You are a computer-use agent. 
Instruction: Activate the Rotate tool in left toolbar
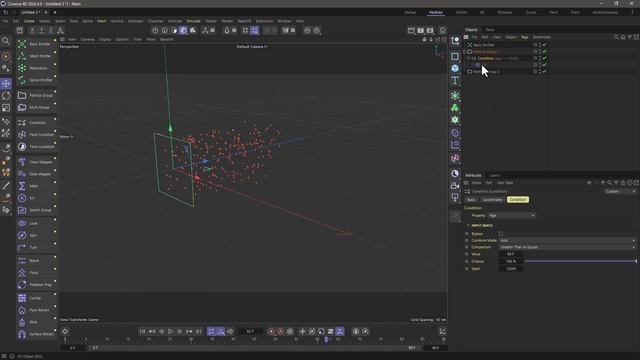point(6,96)
